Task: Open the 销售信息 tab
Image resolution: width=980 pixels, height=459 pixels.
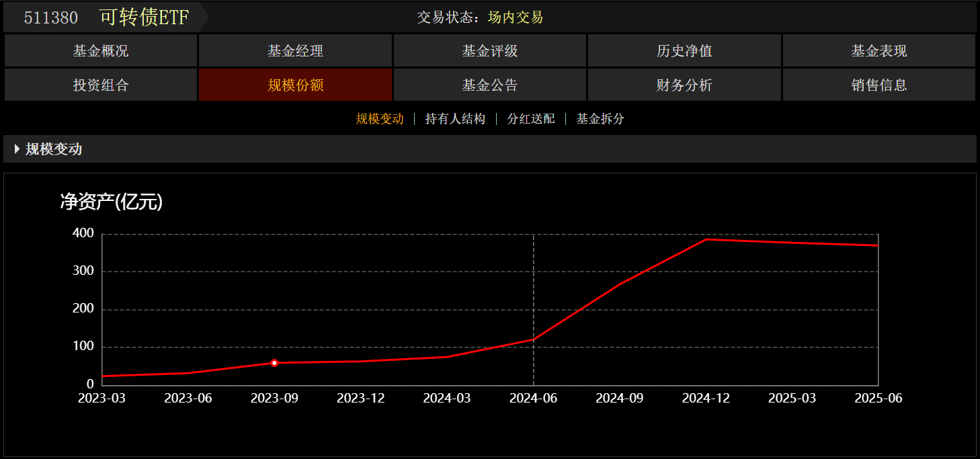Action: [x=879, y=85]
